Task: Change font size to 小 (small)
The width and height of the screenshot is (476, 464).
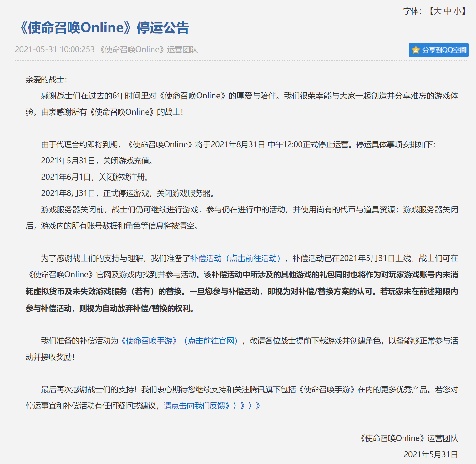Action: (457, 11)
